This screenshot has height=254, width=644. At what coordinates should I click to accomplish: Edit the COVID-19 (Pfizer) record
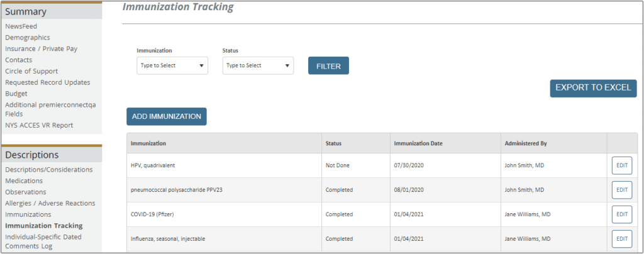pos(622,214)
